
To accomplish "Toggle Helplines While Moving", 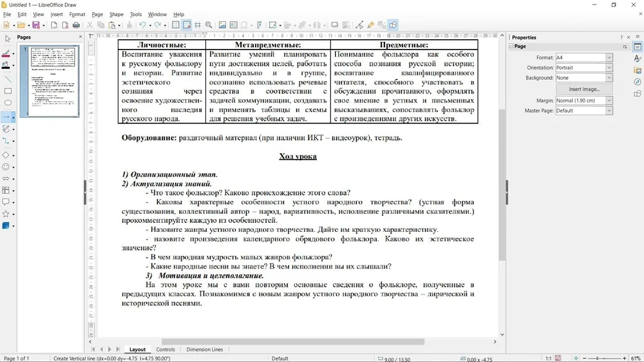I will [198, 25].
